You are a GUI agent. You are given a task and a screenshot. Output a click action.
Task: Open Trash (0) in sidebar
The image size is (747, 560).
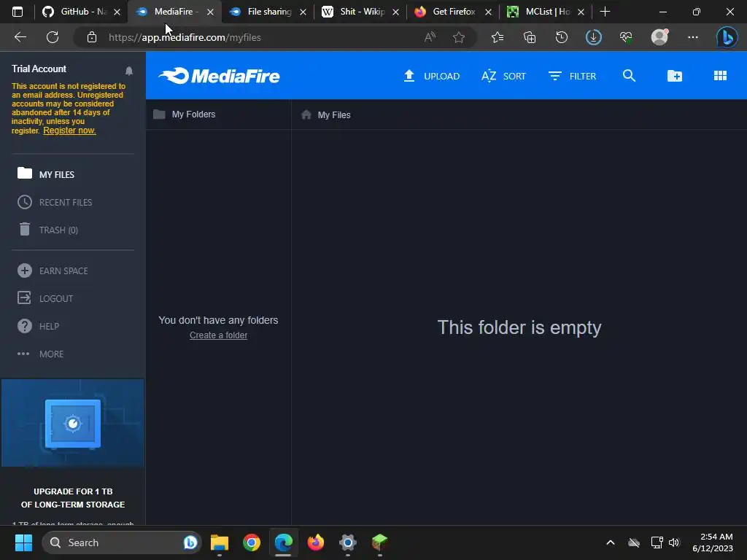tap(47, 230)
